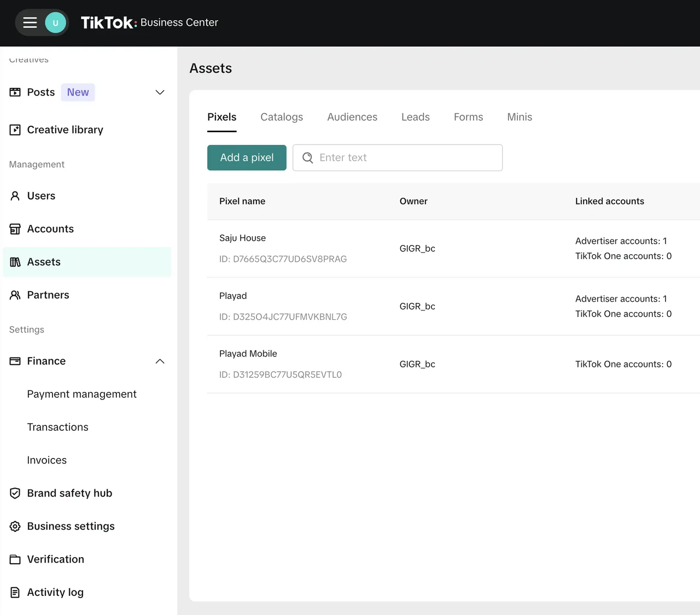The width and height of the screenshot is (700, 615).
Task: Click the Accounts storefront icon
Action: (x=15, y=229)
